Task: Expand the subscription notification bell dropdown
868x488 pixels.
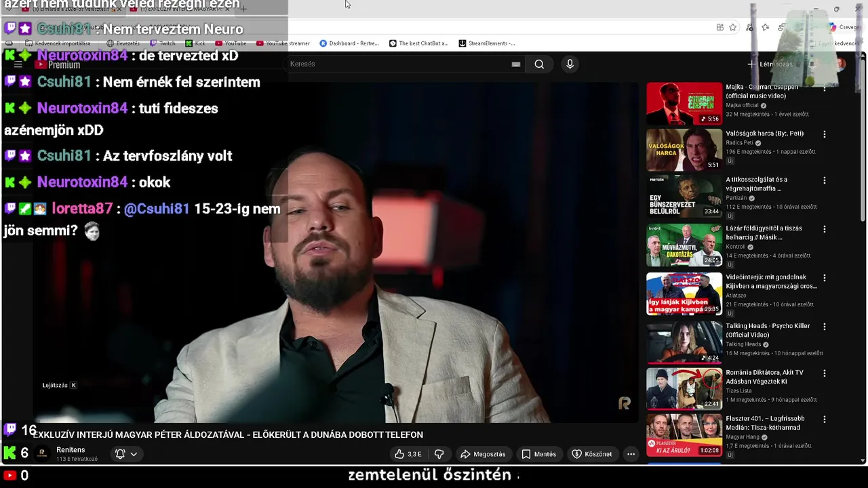Action: pos(127,454)
